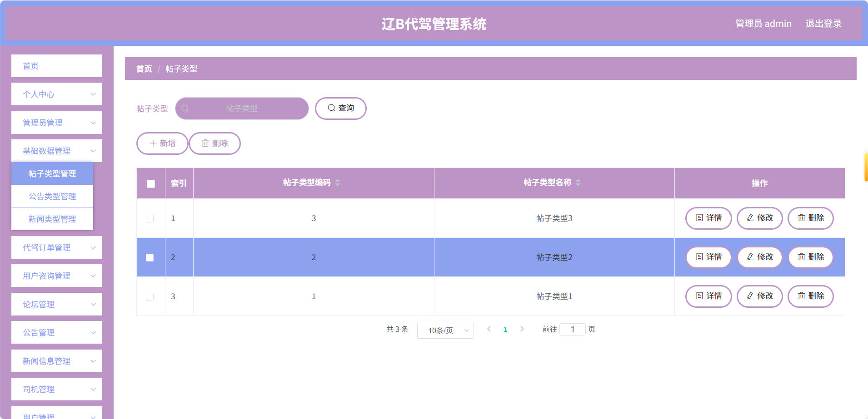This screenshot has height=419, width=868.
Task: Select page number 1 in pagination
Action: 505,330
